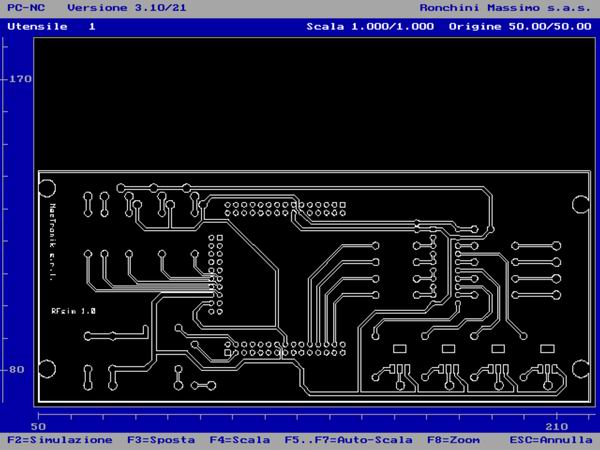Click the Utensile 1 tool indicator
This screenshot has height=450, width=600.
(x=51, y=26)
